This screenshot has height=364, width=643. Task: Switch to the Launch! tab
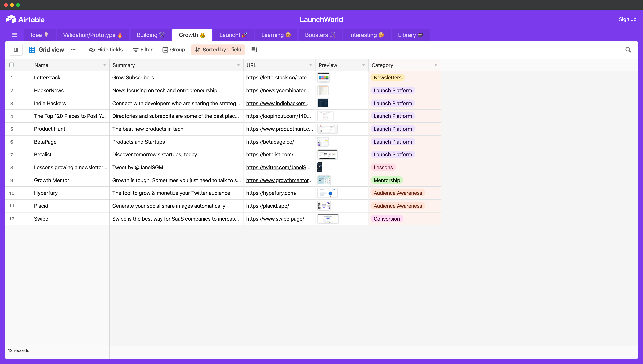[233, 35]
